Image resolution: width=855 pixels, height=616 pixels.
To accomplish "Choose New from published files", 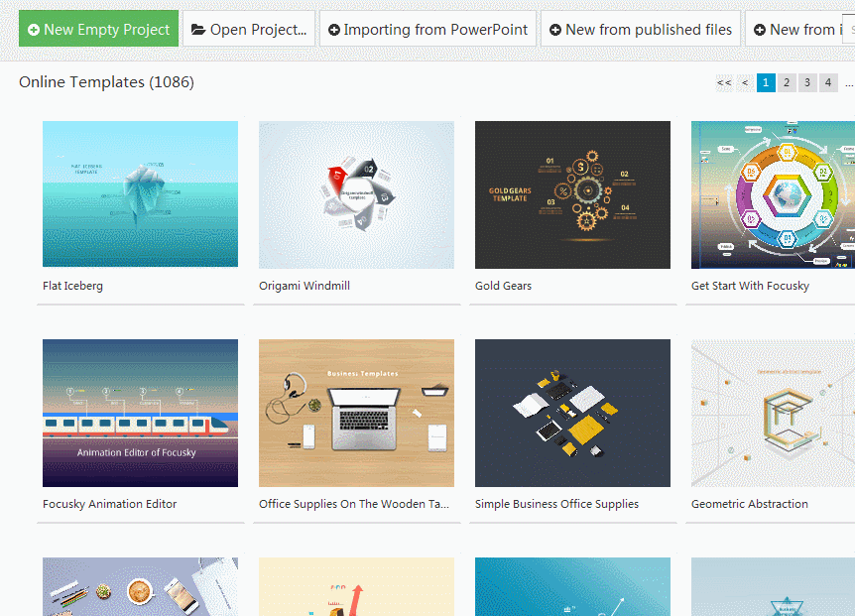I will pos(640,30).
